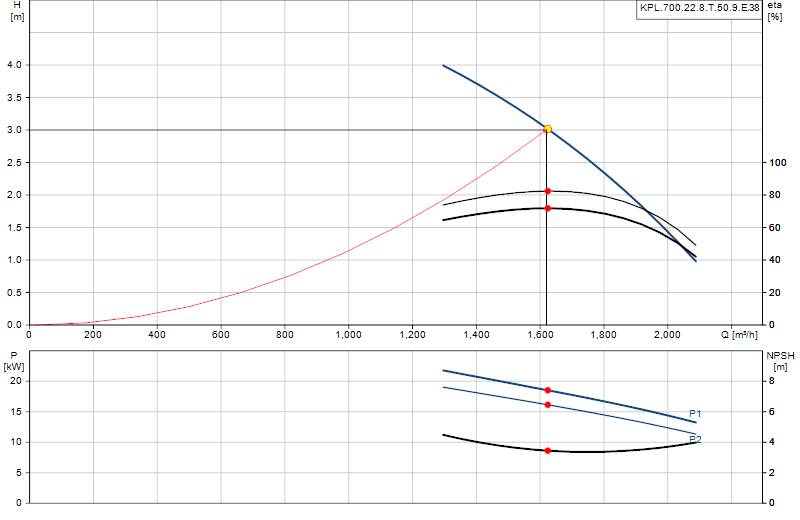Click the 800 flow axis tick label
This screenshot has height=520, width=800.
285,335
